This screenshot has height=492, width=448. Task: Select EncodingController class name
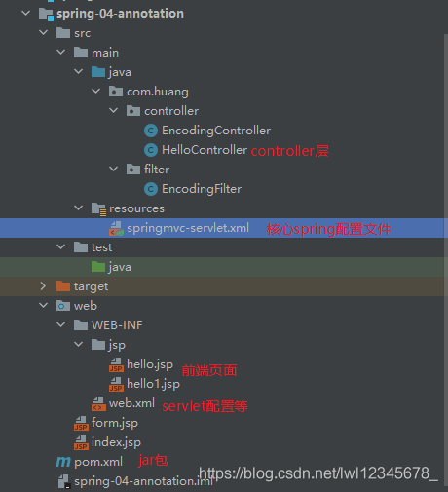216,131
